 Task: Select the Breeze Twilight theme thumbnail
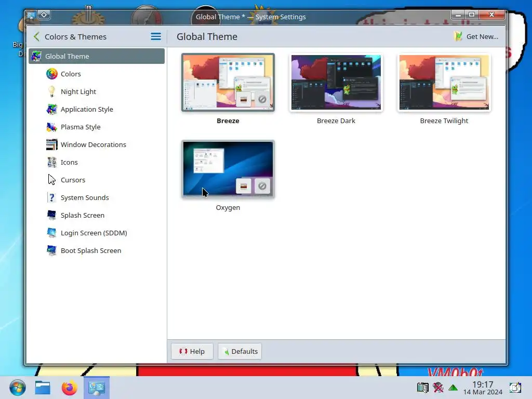(x=444, y=83)
